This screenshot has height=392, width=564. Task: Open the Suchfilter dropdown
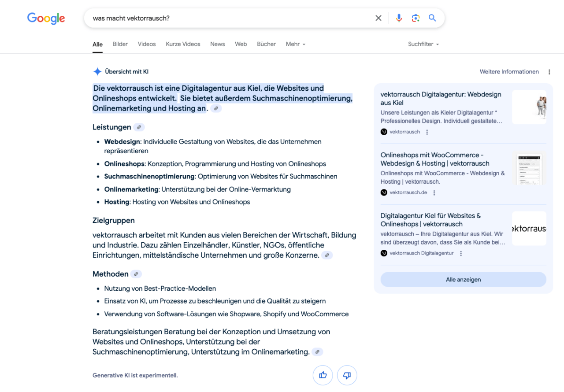pos(423,44)
